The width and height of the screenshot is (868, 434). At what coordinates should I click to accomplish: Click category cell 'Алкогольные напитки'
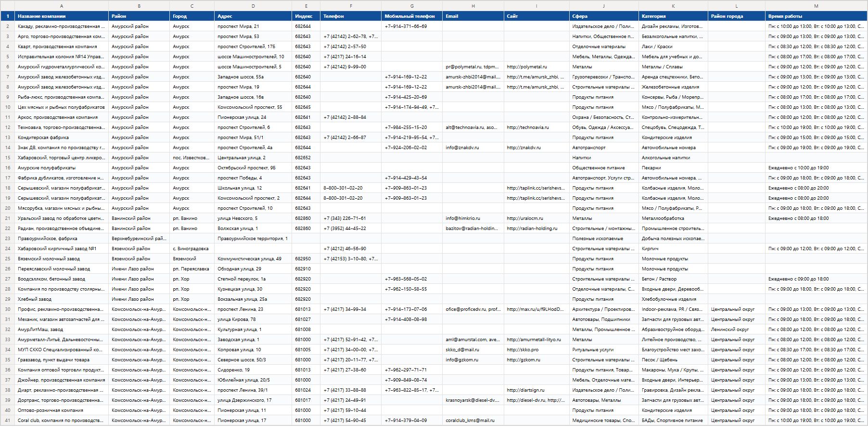[673, 158]
